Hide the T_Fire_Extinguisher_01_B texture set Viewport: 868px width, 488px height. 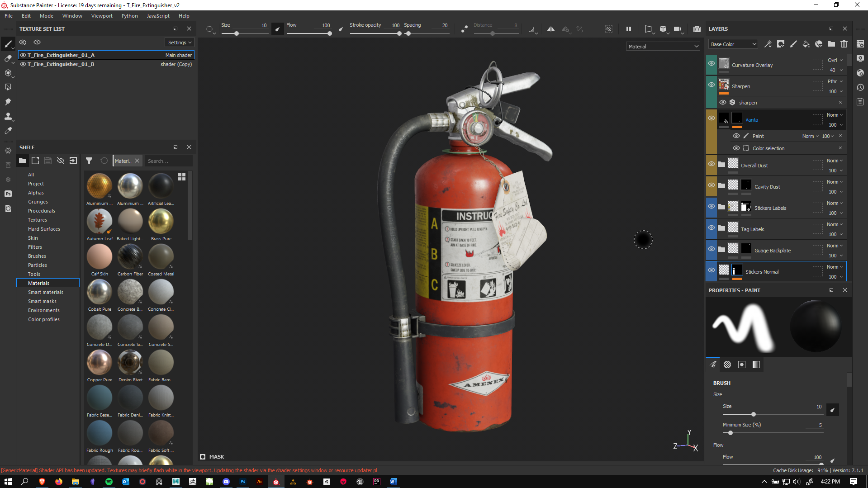pyautogui.click(x=23, y=64)
